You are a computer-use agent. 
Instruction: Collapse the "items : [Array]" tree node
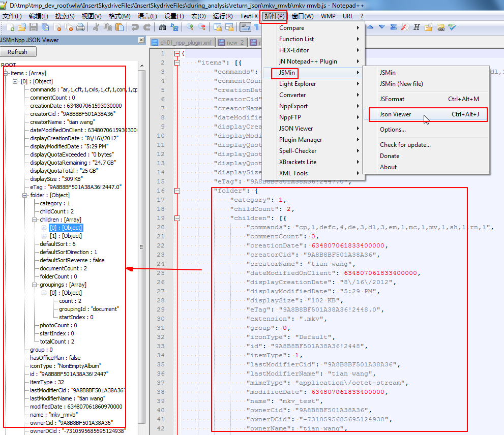point(6,73)
